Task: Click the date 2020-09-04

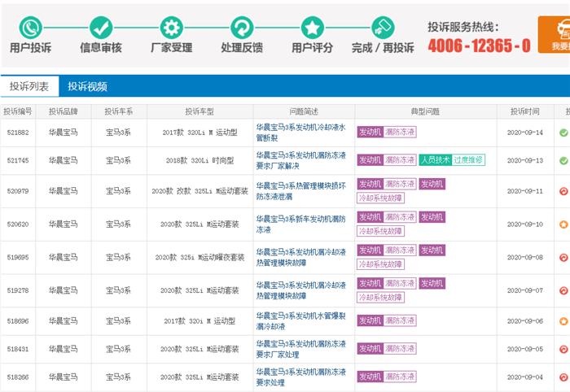Action: point(525,377)
